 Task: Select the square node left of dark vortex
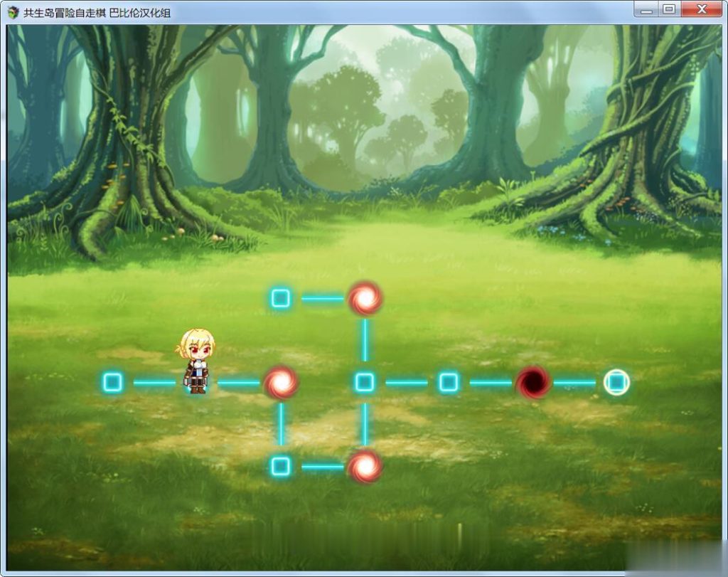pos(448,383)
